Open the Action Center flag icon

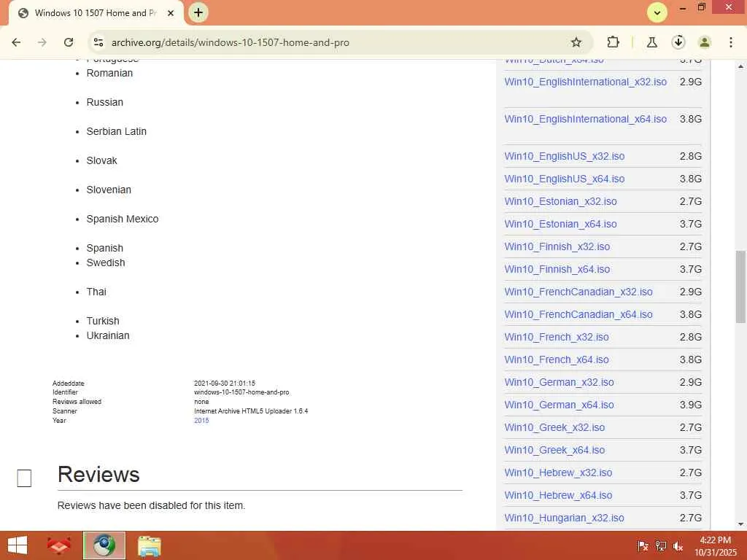point(643,546)
